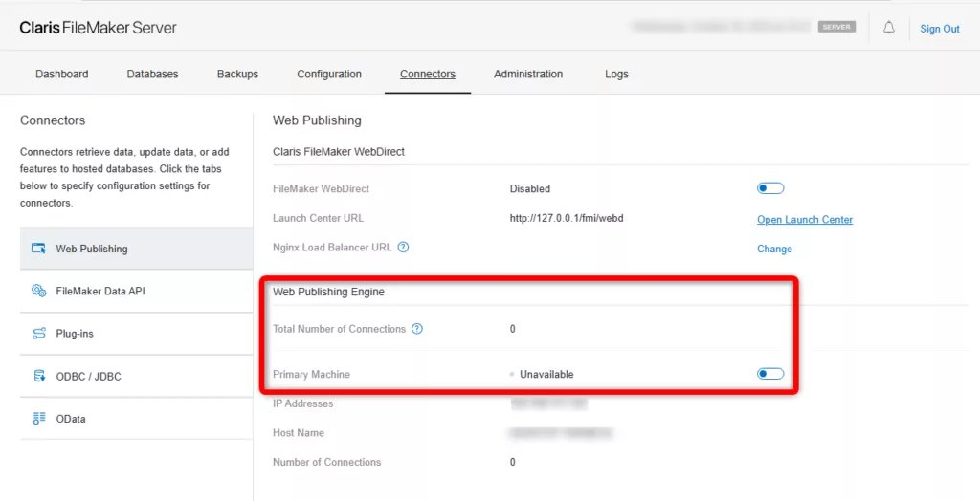
Task: Open help for Nginx Load Balancer URL
Action: point(404,248)
